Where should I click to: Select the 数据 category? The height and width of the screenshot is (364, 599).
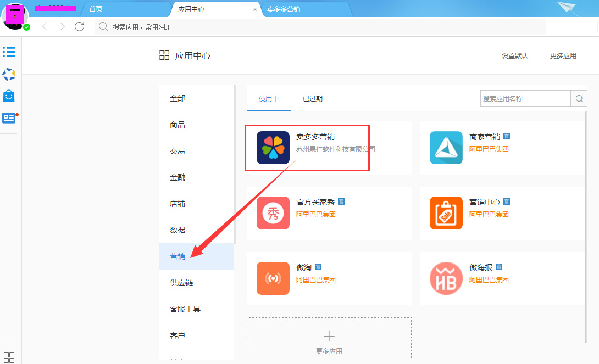[x=196, y=230]
